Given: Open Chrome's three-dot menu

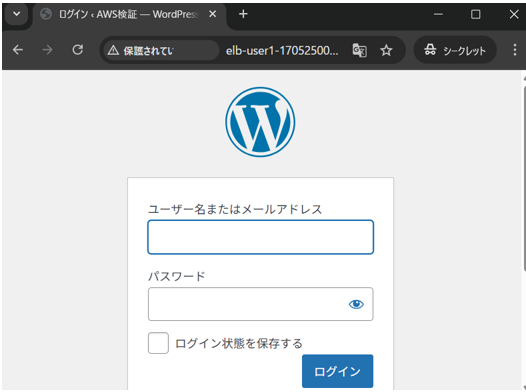Looking at the screenshot, I should point(515,50).
